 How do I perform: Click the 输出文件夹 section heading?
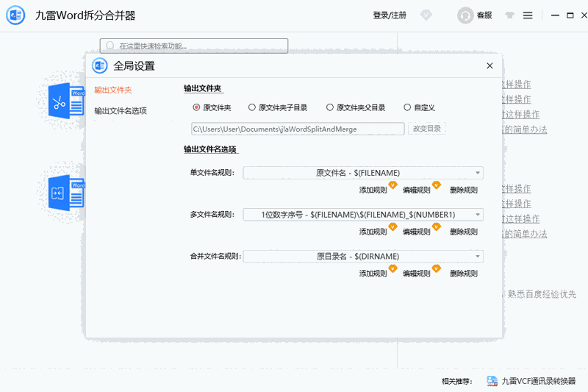(203, 88)
